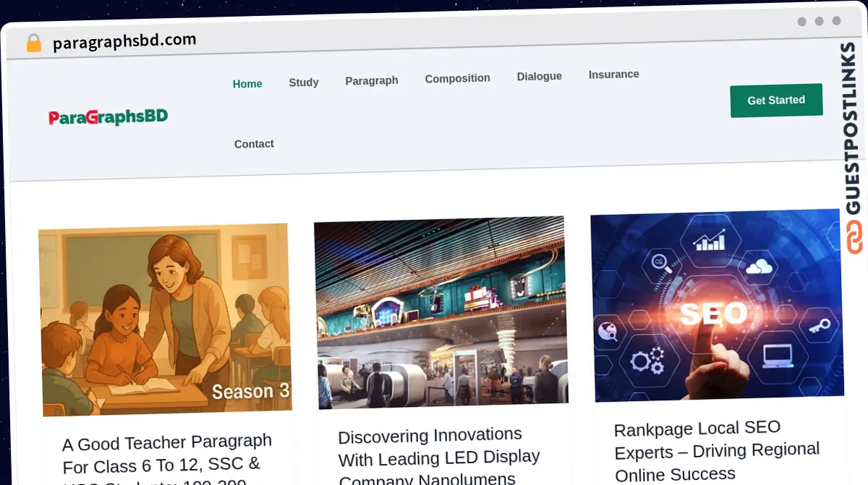The height and width of the screenshot is (485, 868).
Task: Open the teacher classroom article thumbnail
Action: (165, 319)
